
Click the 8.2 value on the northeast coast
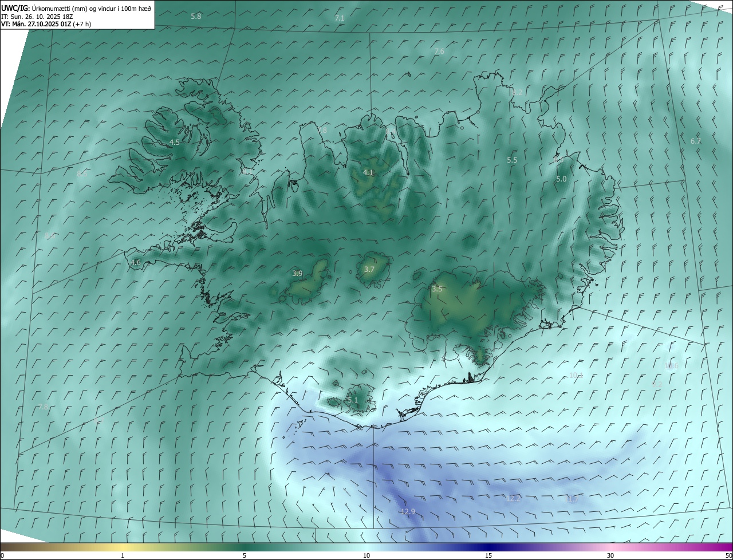[x=517, y=92]
